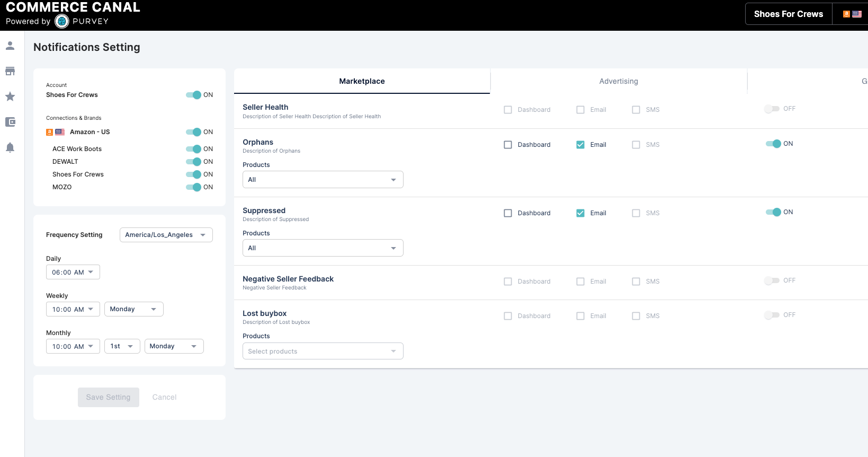Image resolution: width=868 pixels, height=457 pixels.
Task: Click the notifications bell icon in sidebar
Action: 10,147
